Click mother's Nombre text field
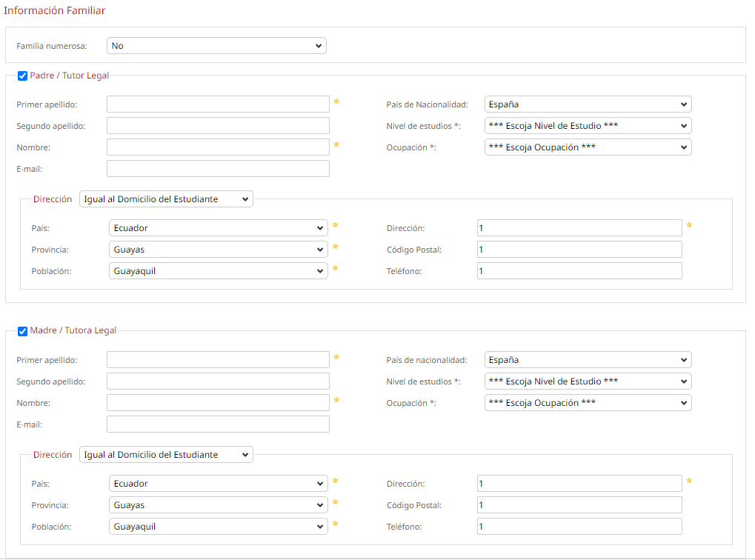The width and height of the screenshot is (755, 560). (x=218, y=403)
